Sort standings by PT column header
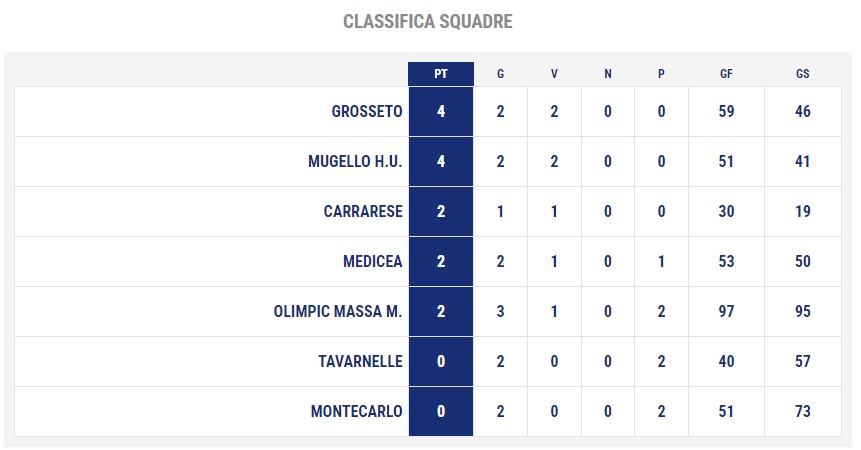Screen dimensions: 861x450 pos(440,74)
